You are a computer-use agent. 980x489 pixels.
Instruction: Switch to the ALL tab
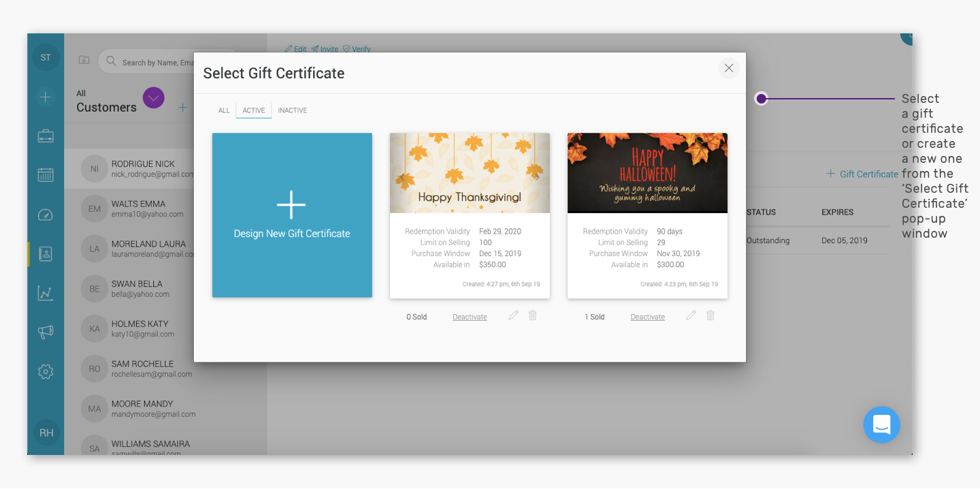tap(224, 110)
